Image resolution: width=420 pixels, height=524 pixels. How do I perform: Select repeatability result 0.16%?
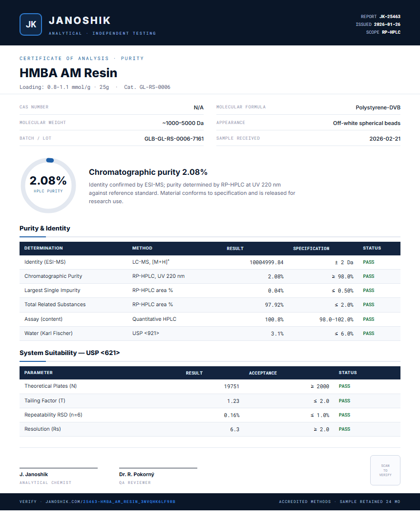click(231, 415)
